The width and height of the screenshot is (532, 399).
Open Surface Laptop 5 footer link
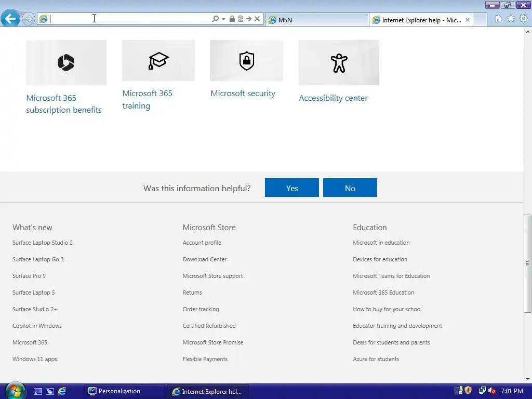click(34, 292)
